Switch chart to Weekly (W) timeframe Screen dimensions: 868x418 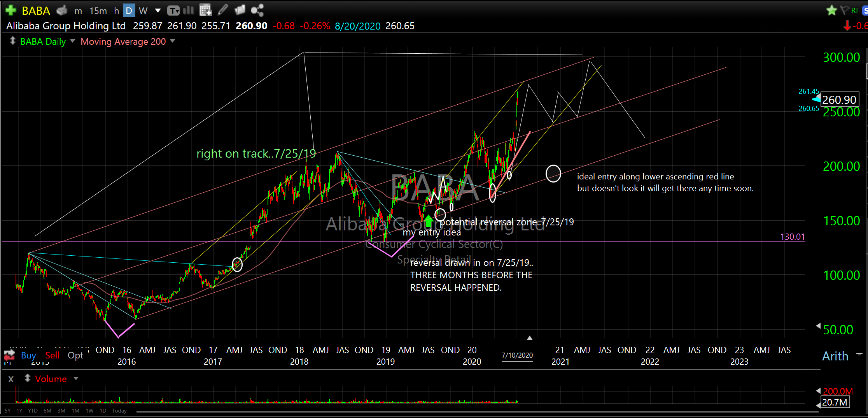coord(143,11)
